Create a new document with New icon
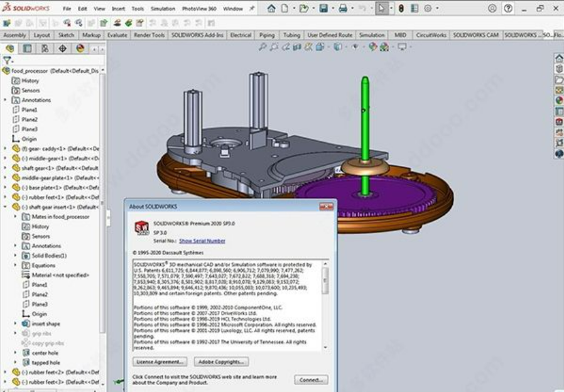 coord(285,8)
